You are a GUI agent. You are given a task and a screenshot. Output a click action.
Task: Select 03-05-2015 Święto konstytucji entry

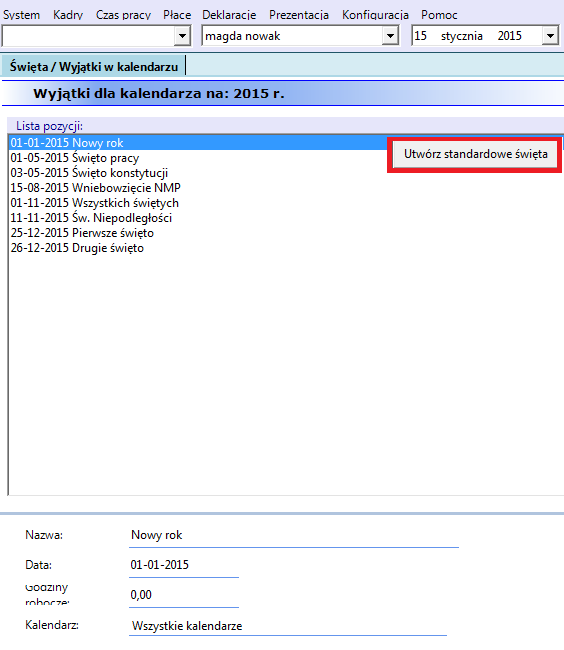pos(89,173)
